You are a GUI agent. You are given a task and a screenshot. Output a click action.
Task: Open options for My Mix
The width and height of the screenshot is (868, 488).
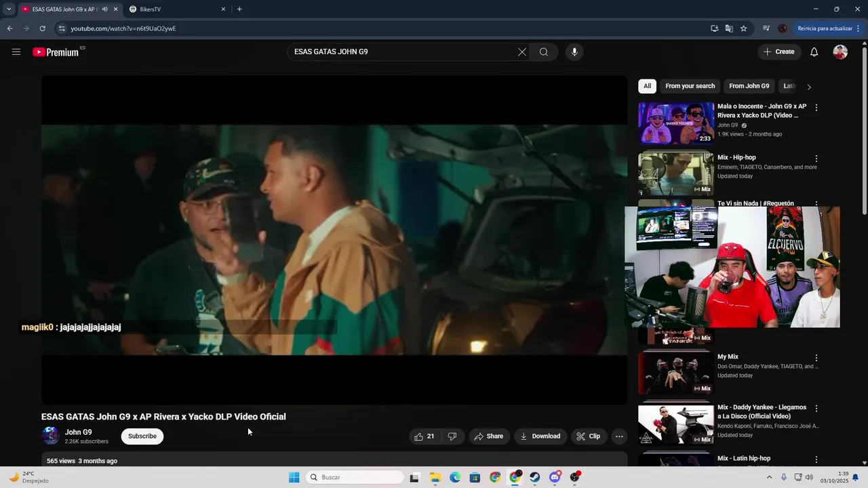pos(816,358)
